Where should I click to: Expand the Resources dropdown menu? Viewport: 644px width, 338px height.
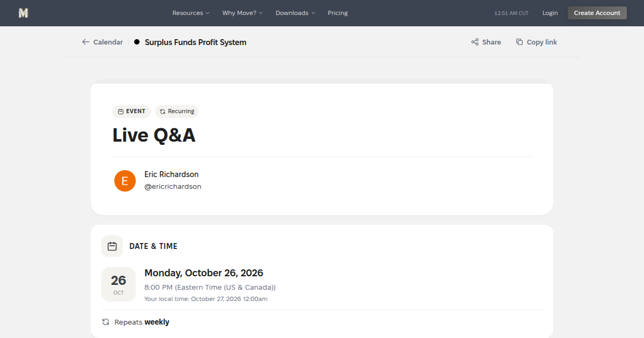tap(191, 13)
